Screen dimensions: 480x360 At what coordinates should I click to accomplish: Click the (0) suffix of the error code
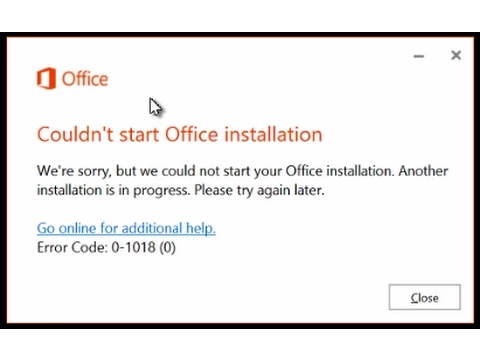coord(167,248)
